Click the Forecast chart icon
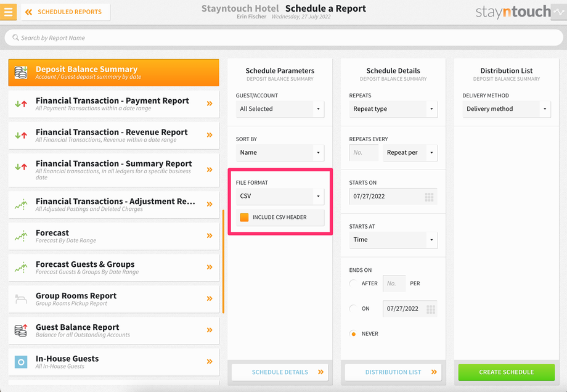 21,236
